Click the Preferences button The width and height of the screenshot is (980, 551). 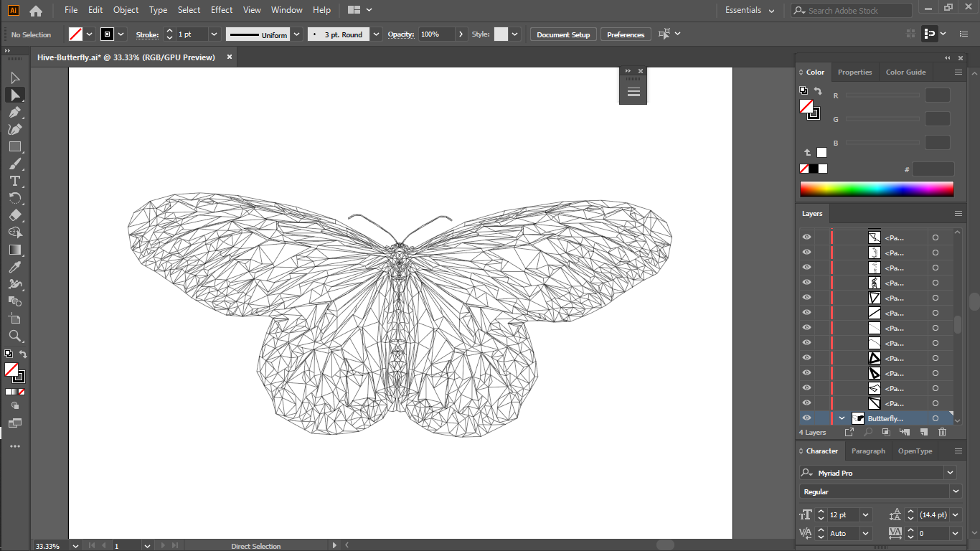click(x=626, y=34)
